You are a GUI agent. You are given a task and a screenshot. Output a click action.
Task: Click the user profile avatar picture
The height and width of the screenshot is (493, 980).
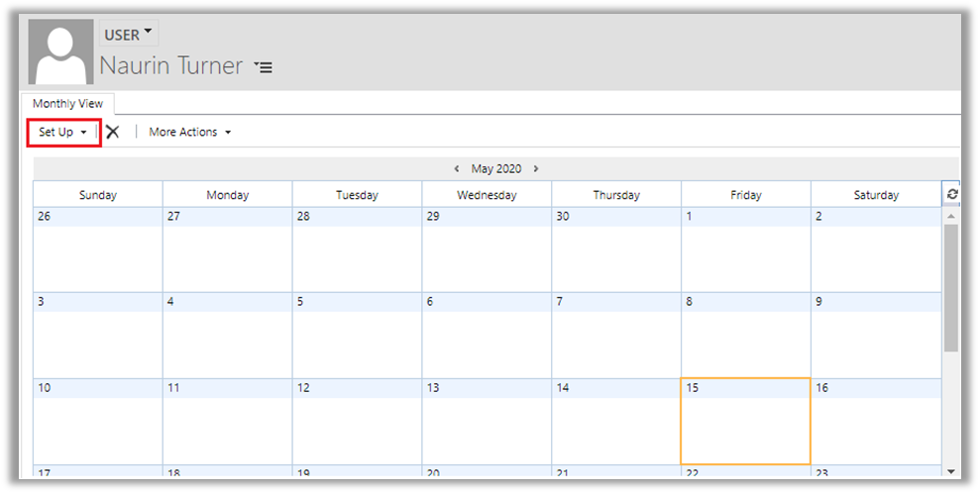click(61, 51)
